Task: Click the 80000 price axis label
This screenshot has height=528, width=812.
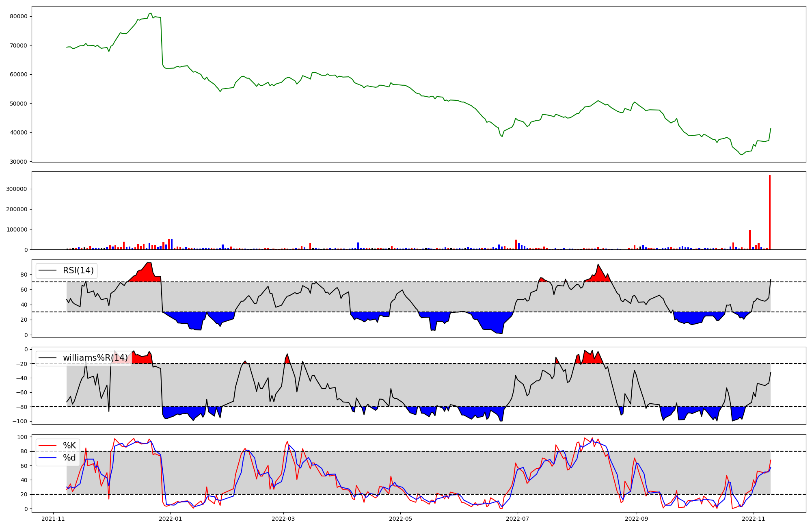Action: (18, 16)
